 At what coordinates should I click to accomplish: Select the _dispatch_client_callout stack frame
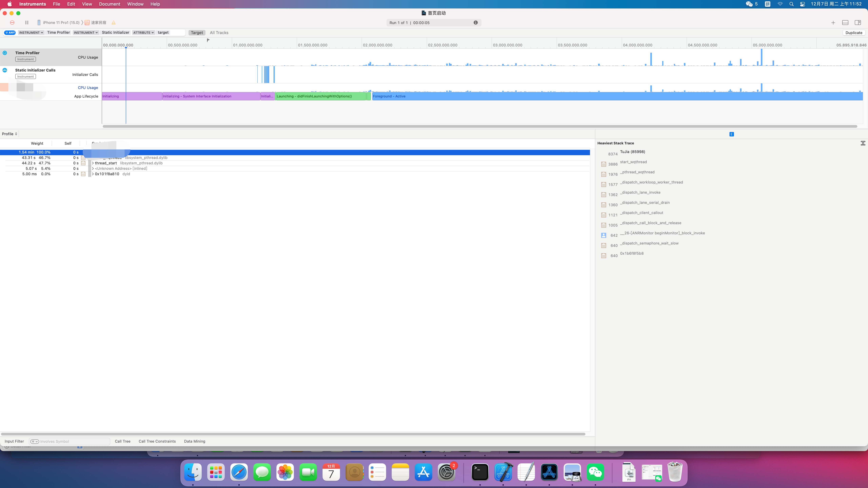point(642,213)
